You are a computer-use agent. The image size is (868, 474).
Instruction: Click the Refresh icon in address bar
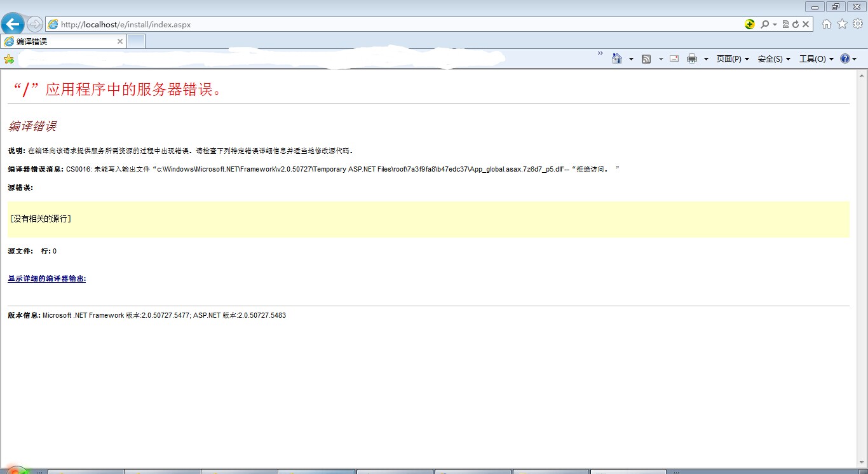(796, 25)
